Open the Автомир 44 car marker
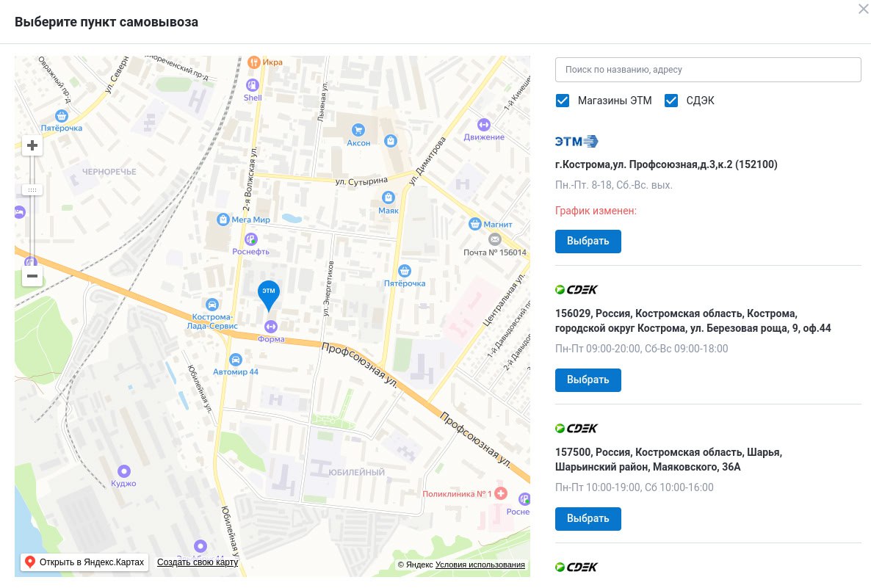 (x=236, y=359)
